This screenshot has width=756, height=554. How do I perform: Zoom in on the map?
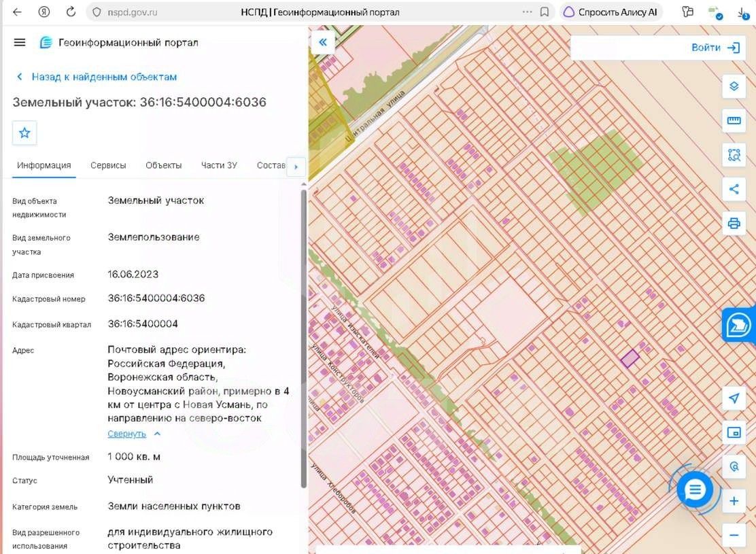point(734,501)
